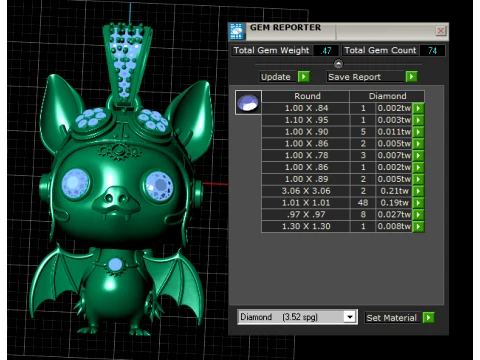
Task: Click the 1.30 X 1.30 size cell
Action: pos(306,226)
